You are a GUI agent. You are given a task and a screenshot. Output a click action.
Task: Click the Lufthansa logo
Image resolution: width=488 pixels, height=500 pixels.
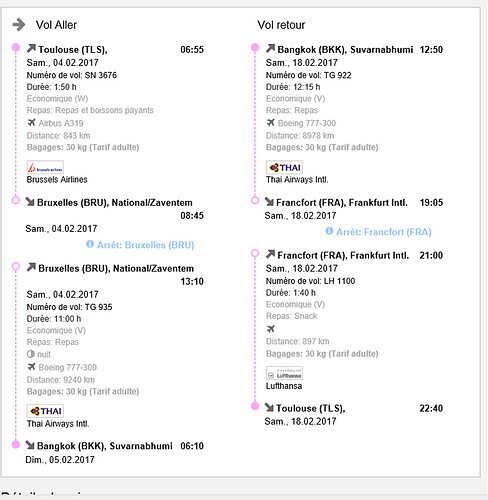(284, 373)
